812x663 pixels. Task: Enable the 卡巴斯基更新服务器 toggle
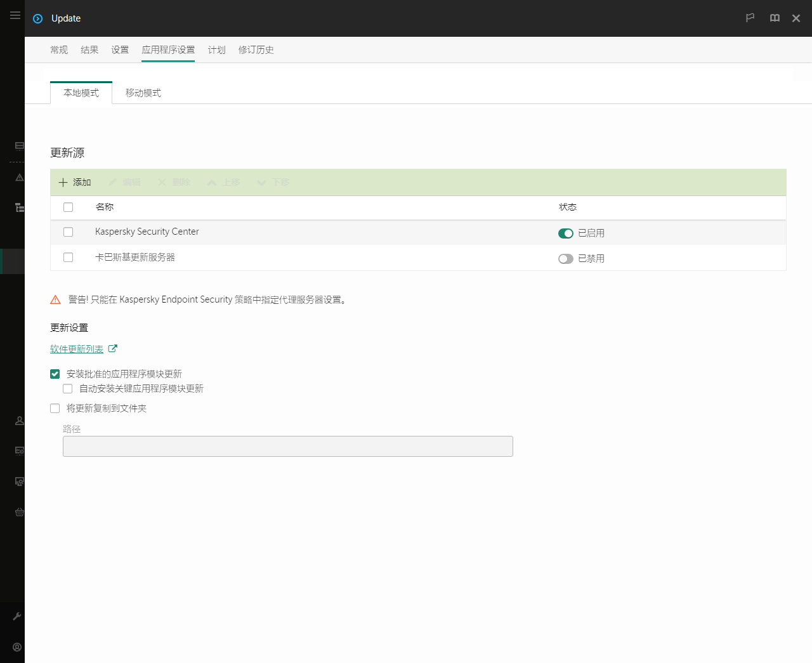[566, 259]
